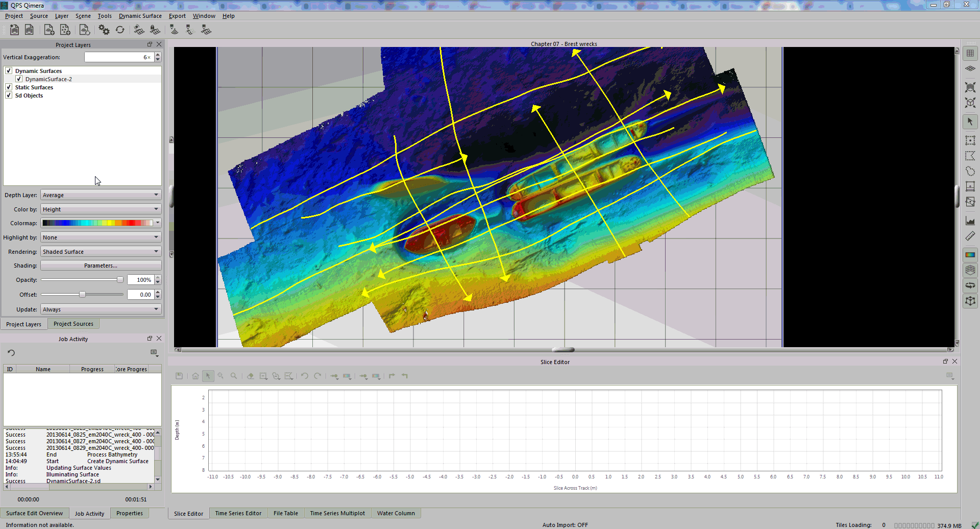
Task: Toggle the Static Surfaces checkbox
Action: point(9,87)
